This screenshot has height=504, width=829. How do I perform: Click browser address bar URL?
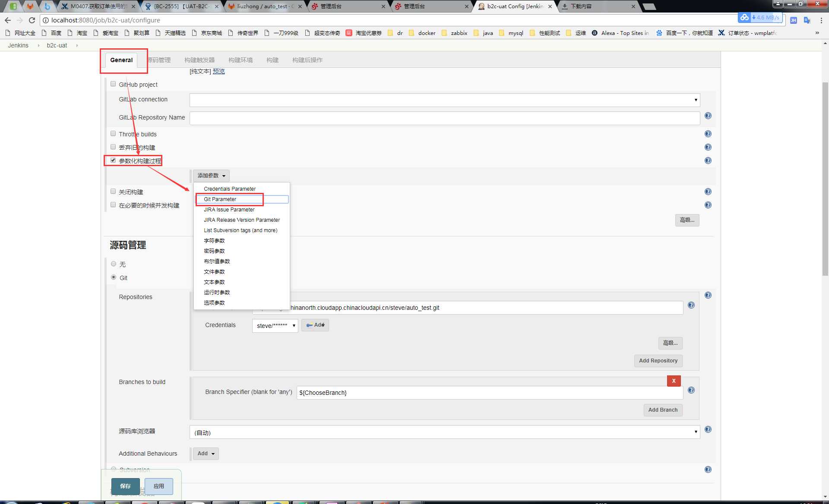tap(105, 20)
